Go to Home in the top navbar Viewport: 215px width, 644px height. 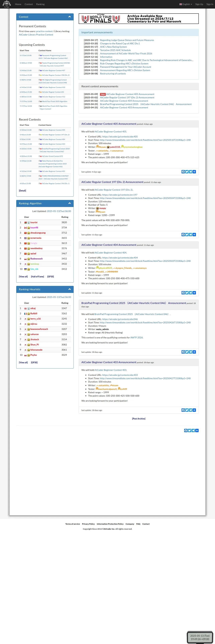(18, 4)
